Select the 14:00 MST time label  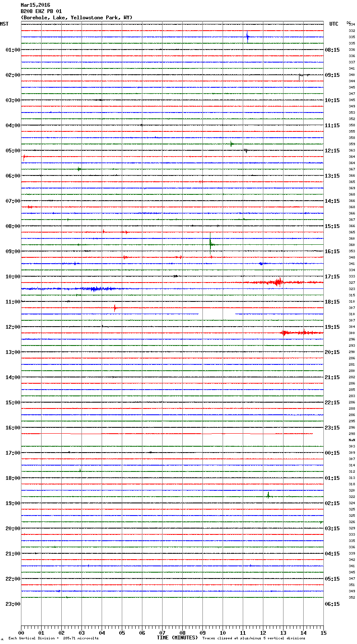click(13, 377)
